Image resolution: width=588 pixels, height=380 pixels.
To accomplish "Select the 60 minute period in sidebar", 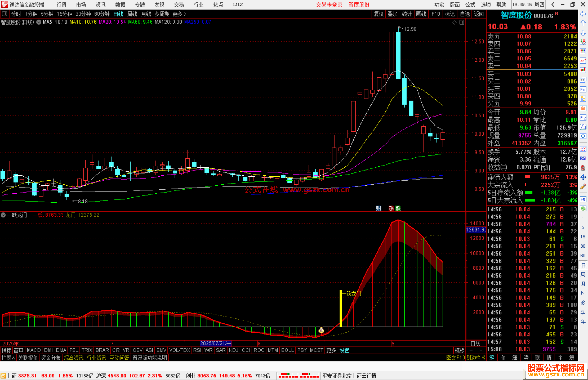I will pyautogui.click(x=583, y=256).
